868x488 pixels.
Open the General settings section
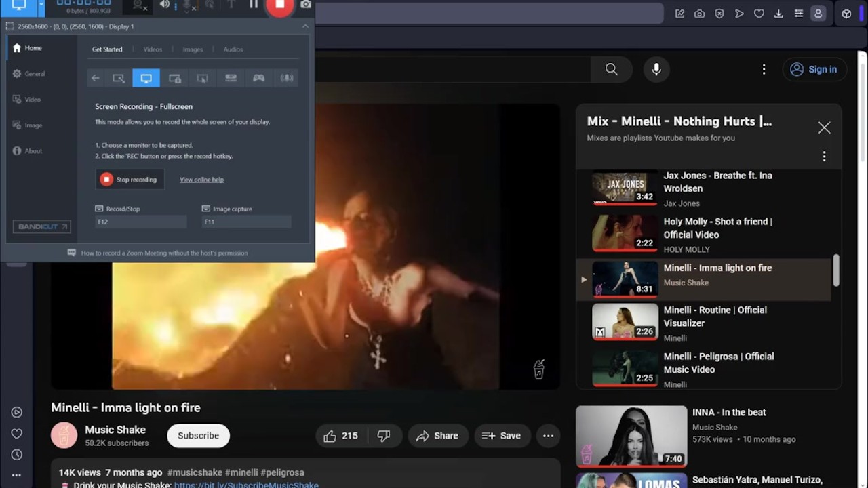coord(35,74)
